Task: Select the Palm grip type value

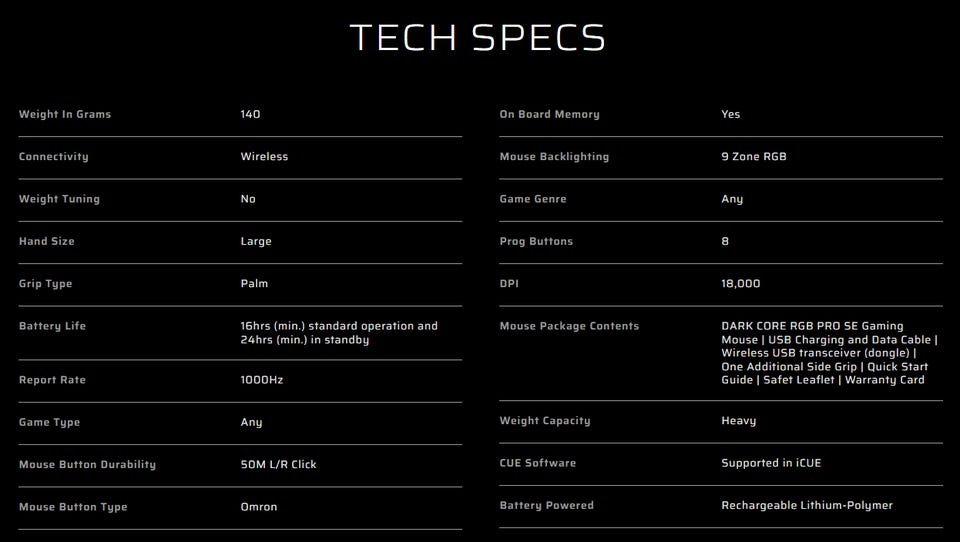Action: 254,284
